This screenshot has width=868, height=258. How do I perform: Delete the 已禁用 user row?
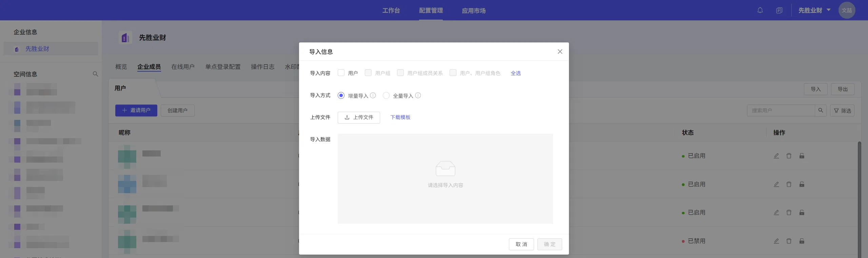point(789,241)
